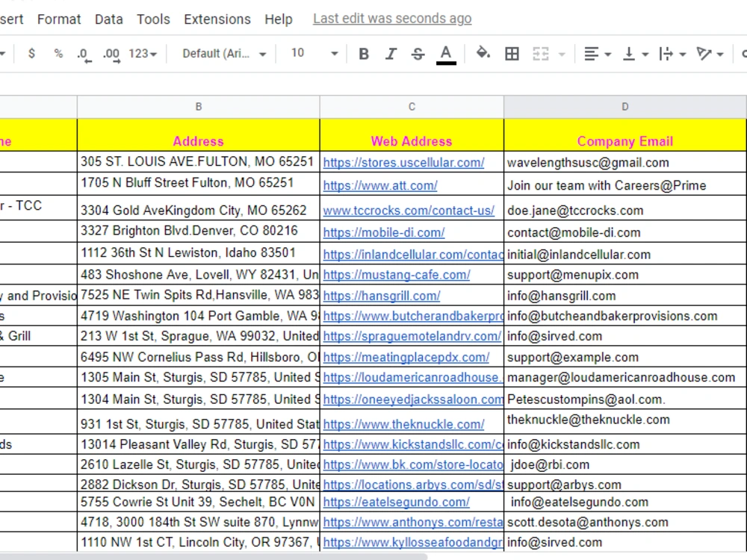Open the theknuckle.com link
747x560 pixels.
click(403, 424)
